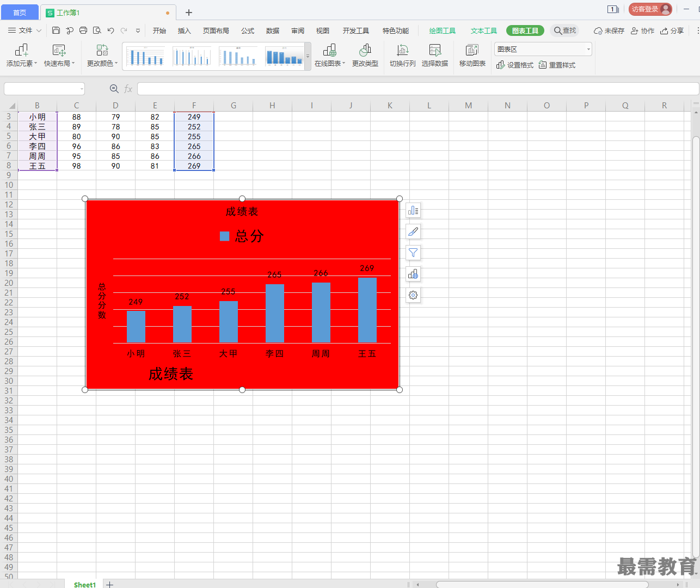
Task: Click the blue bar for 王五
Action: (367, 310)
